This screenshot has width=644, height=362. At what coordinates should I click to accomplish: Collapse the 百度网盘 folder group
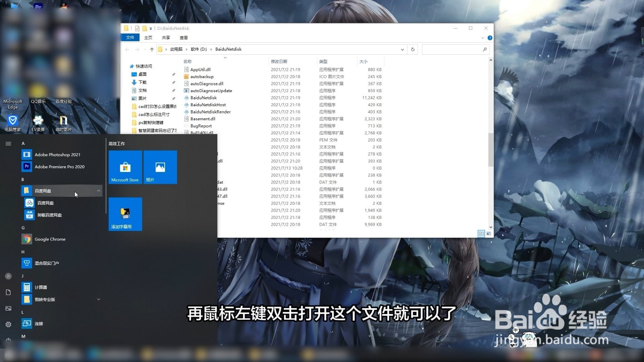[x=62, y=191]
